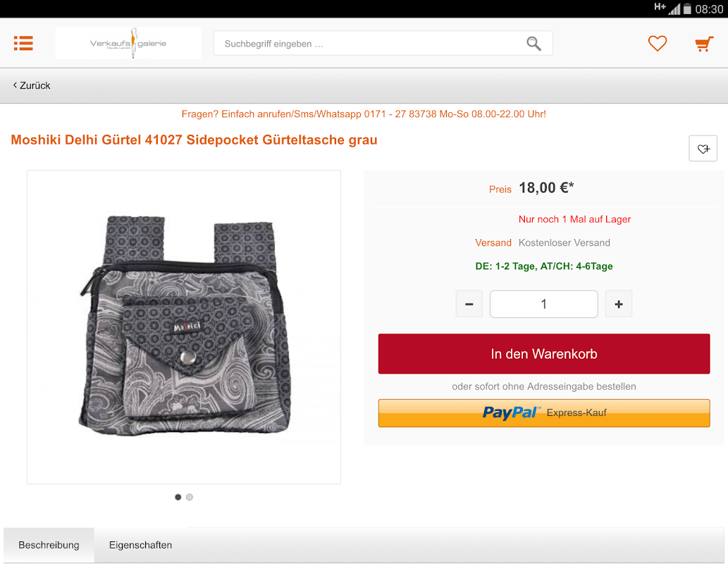
Task: Increase quantity with the plus button
Action: pyautogui.click(x=619, y=305)
